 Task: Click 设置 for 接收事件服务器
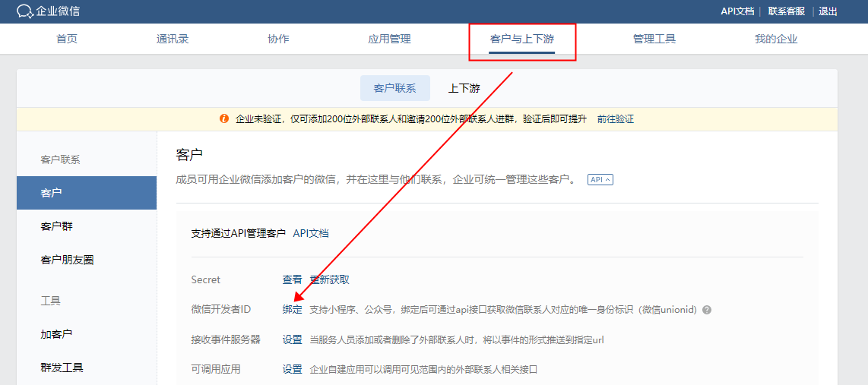(293, 339)
